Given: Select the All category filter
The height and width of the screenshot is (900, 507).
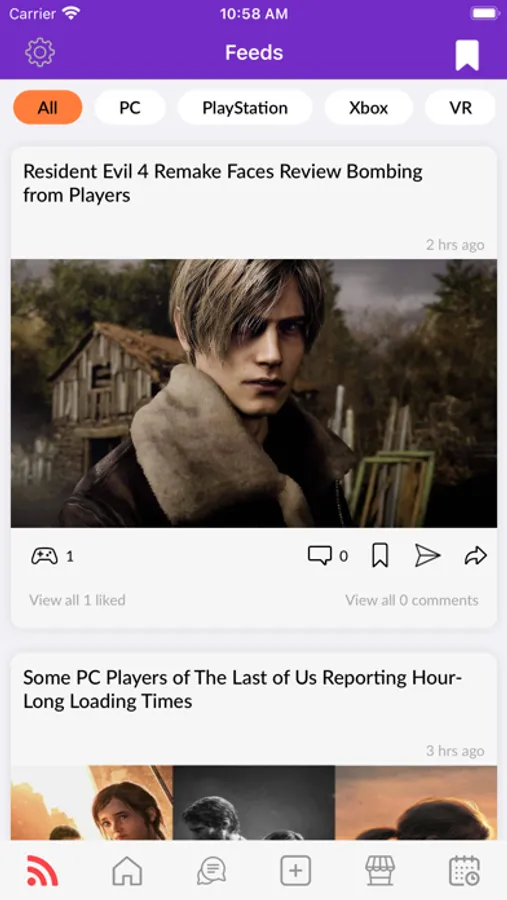Looking at the screenshot, I should click(48, 107).
